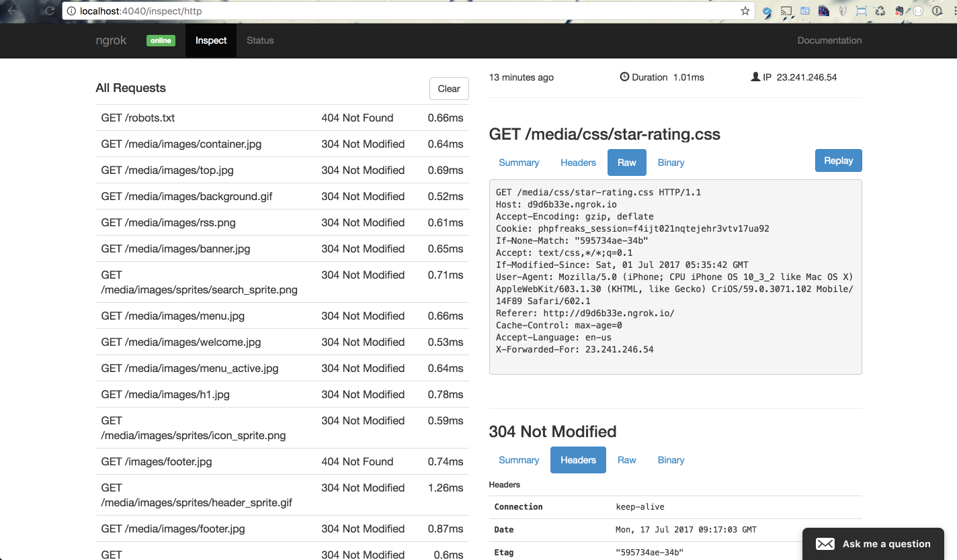Select the GET /media/images/banner.jpg request
Screen dimensions: 957x560
tap(282, 248)
